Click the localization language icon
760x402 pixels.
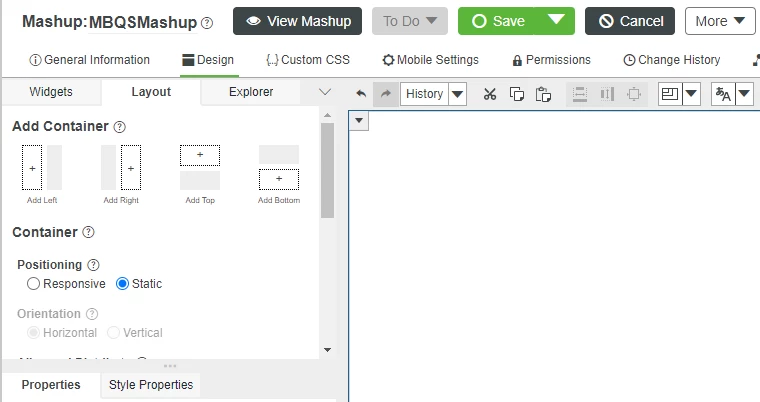pos(723,94)
